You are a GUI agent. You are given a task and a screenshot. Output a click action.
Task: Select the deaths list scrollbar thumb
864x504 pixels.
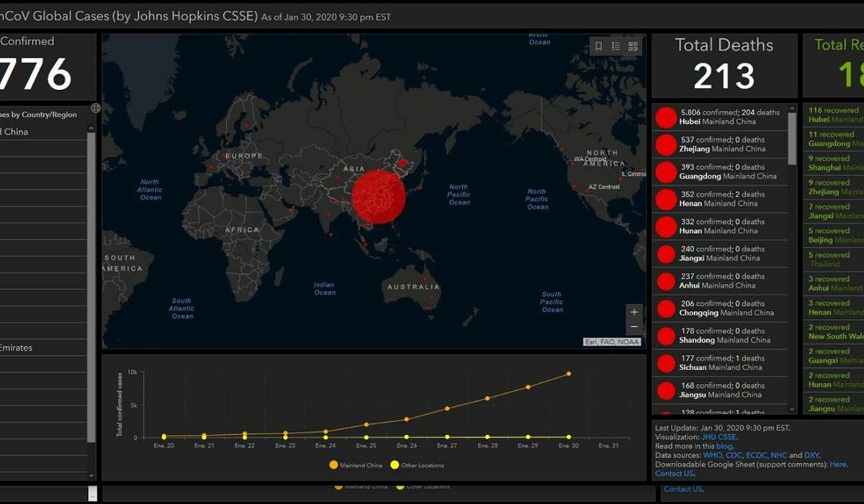tap(793, 140)
